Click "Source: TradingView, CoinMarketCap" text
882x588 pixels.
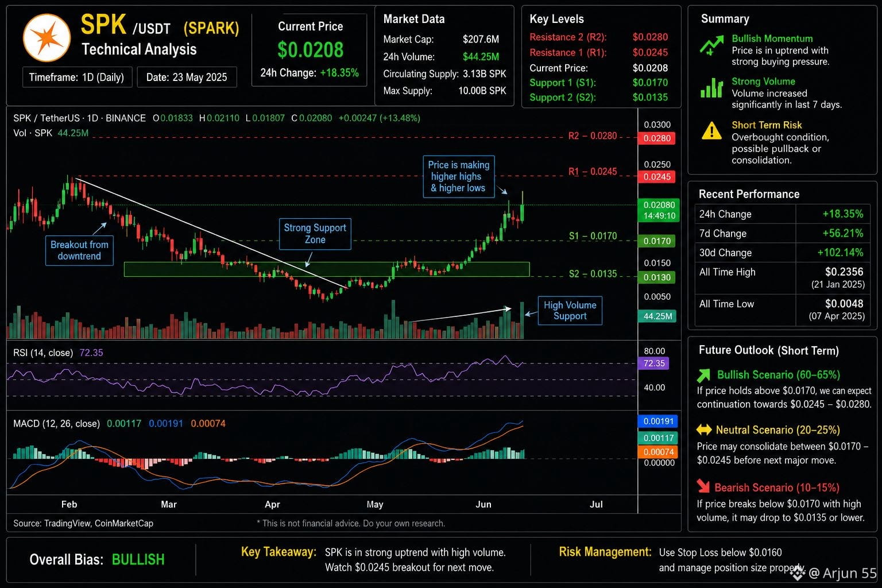[x=83, y=524]
